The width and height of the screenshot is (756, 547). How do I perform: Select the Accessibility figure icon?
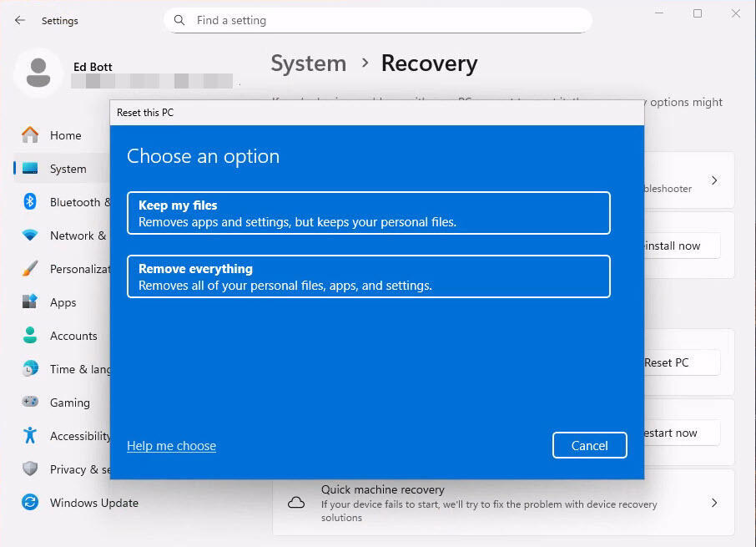tap(30, 436)
